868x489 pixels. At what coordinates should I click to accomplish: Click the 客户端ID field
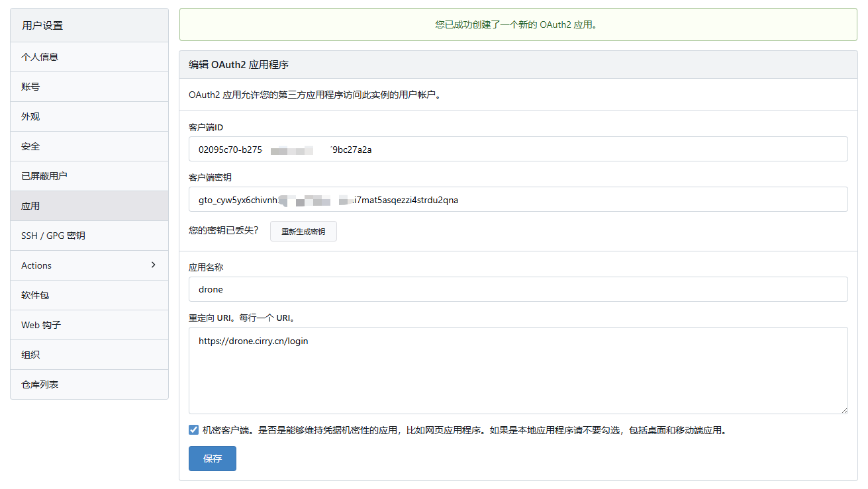(x=518, y=149)
